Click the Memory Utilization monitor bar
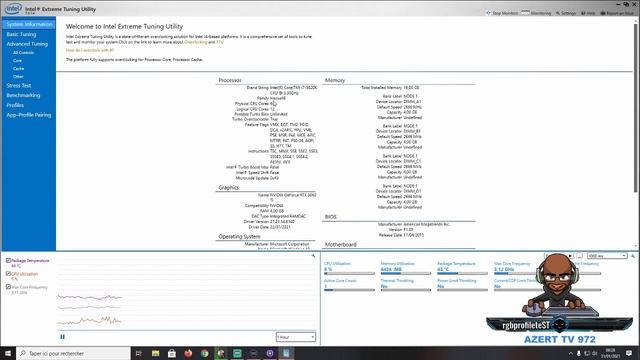640x360 pixels. 406,273
